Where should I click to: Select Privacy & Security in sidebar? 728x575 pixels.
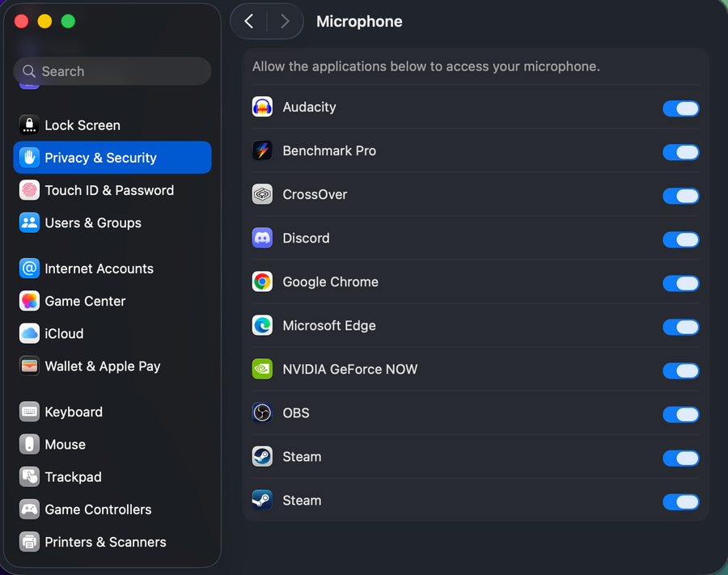click(x=112, y=158)
